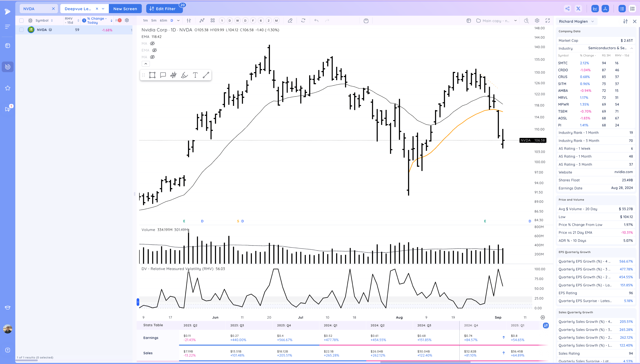Share the chart to X
Image resolution: width=640 pixels, height=364 pixels.
point(578,8)
